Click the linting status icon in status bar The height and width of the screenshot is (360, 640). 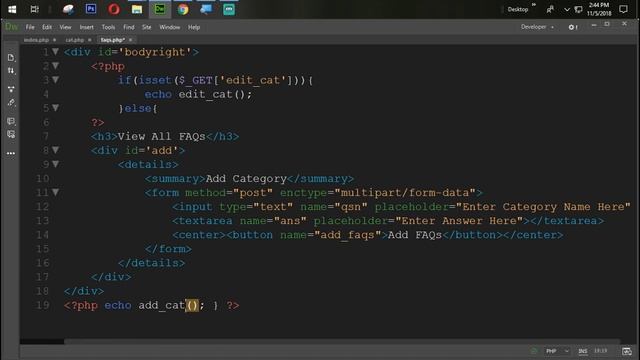tap(534, 351)
